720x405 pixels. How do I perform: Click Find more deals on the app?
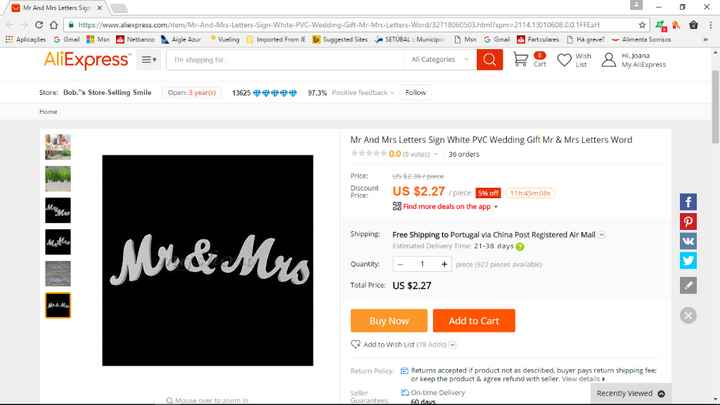pyautogui.click(x=447, y=207)
